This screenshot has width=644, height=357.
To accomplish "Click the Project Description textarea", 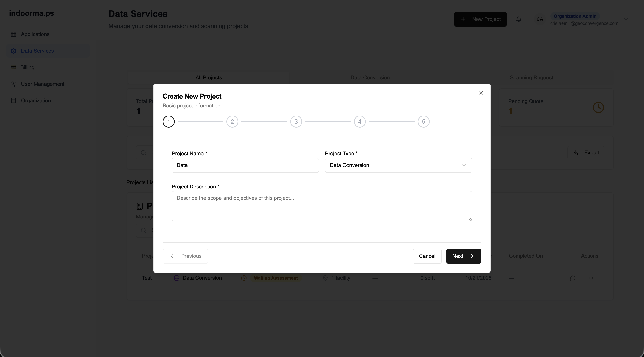I will point(322,206).
